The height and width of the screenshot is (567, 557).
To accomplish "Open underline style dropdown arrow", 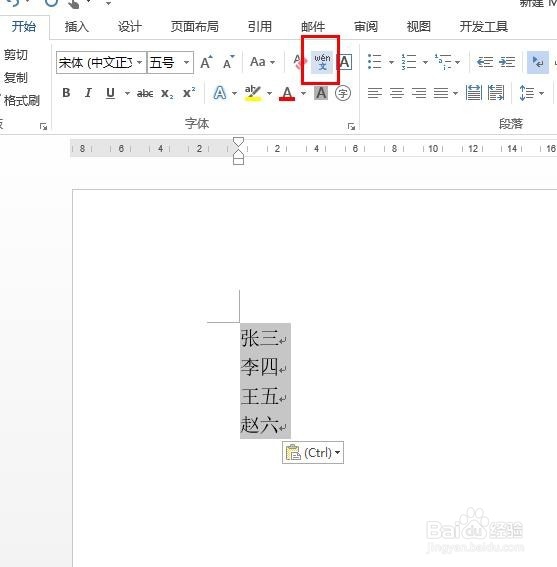I will pos(127,93).
